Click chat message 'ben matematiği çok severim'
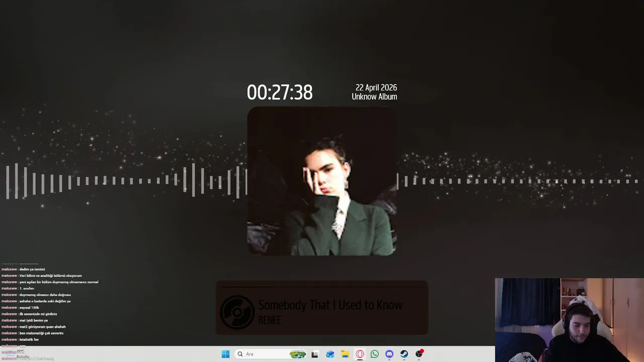The width and height of the screenshot is (644, 362). tap(41, 333)
